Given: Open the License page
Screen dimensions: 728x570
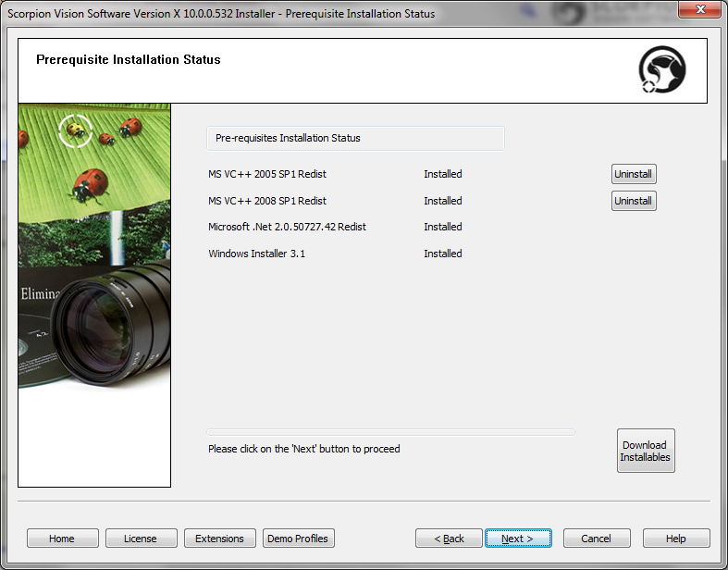Looking at the screenshot, I should (141, 539).
